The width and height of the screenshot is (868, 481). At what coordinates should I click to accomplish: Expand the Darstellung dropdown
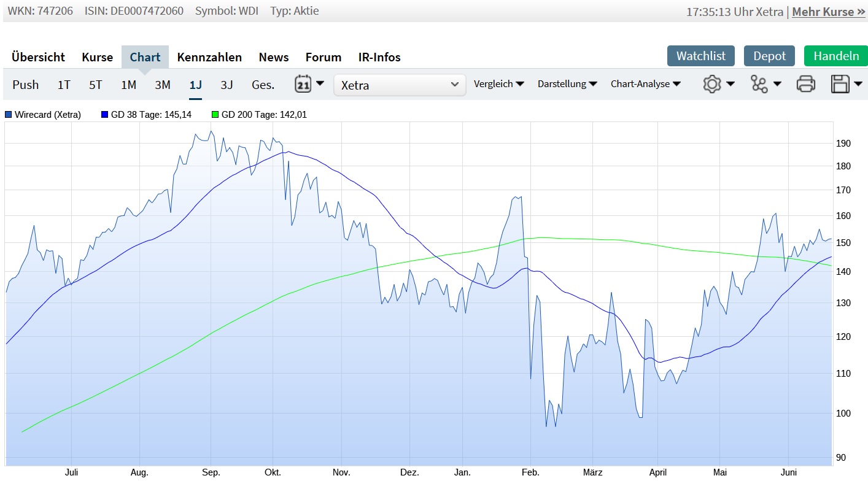click(x=566, y=84)
